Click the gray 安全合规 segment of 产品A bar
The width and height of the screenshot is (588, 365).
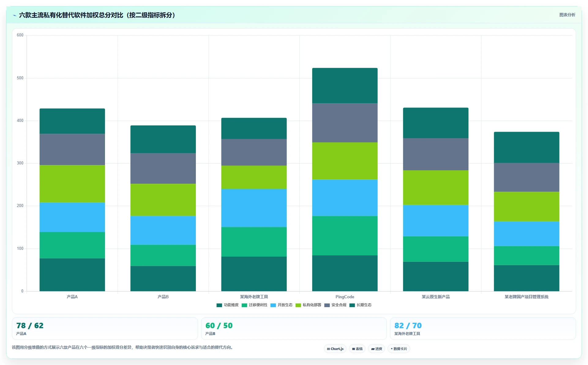tap(72, 150)
